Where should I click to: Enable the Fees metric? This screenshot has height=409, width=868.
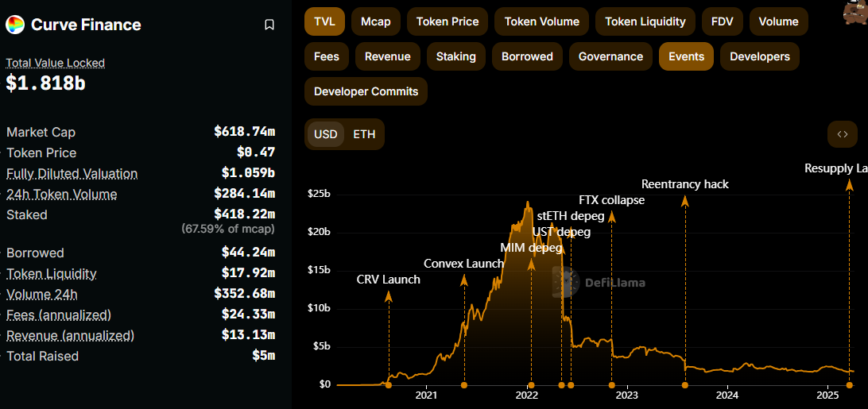coord(327,56)
